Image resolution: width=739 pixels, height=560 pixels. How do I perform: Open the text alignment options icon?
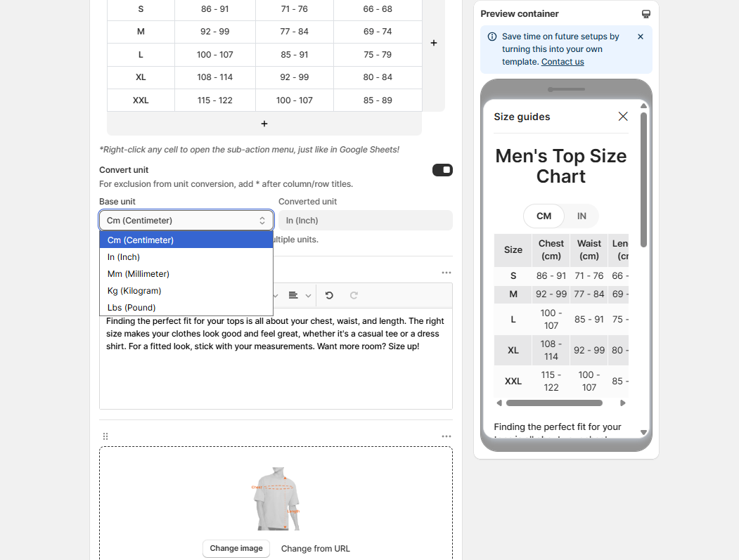tap(300, 295)
